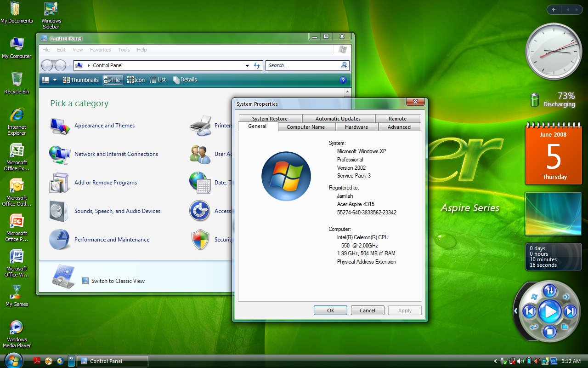Open Security Center shield icon
The image size is (588, 368).
pyautogui.click(x=200, y=240)
